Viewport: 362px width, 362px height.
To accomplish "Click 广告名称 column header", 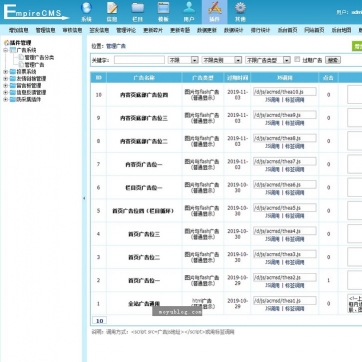I will tap(144, 78).
